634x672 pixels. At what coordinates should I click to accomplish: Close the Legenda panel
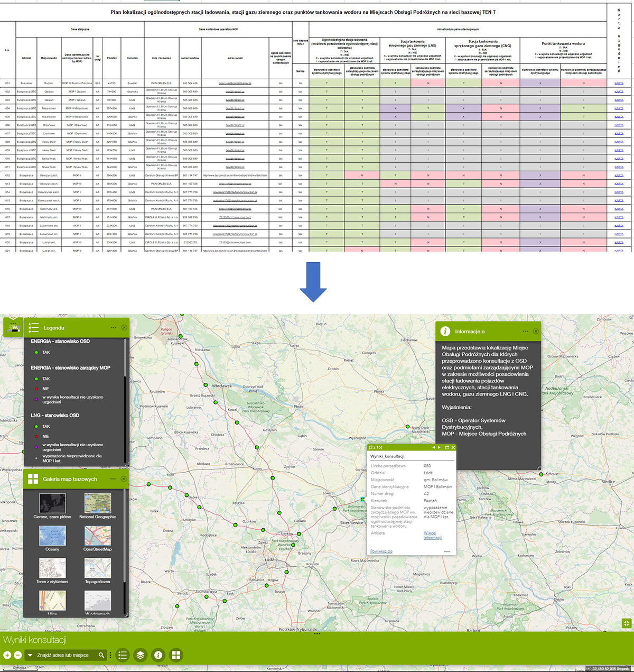point(124,328)
